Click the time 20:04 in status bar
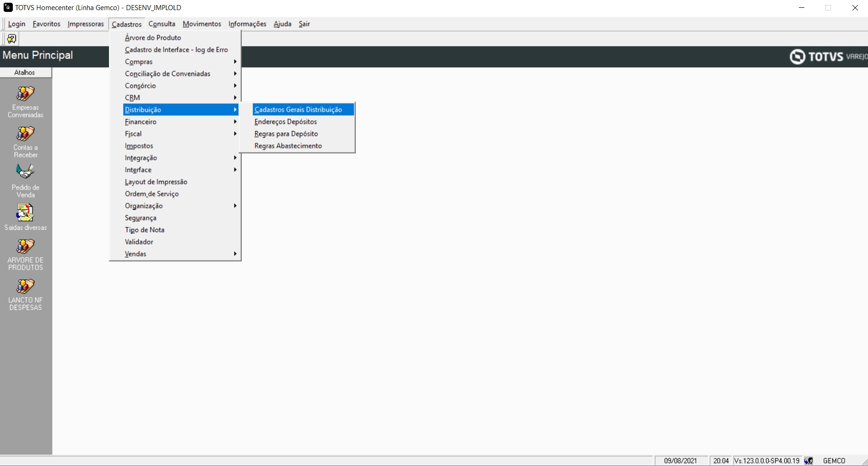The width and height of the screenshot is (868, 466). [x=721, y=461]
